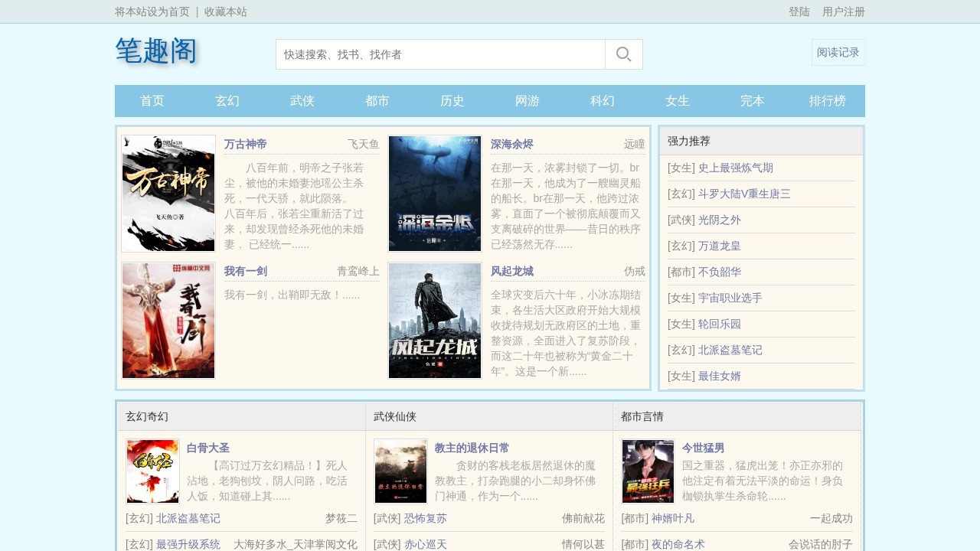Screen dimensions: 980x551
Task: Open the 网游 category tab
Action: [528, 101]
